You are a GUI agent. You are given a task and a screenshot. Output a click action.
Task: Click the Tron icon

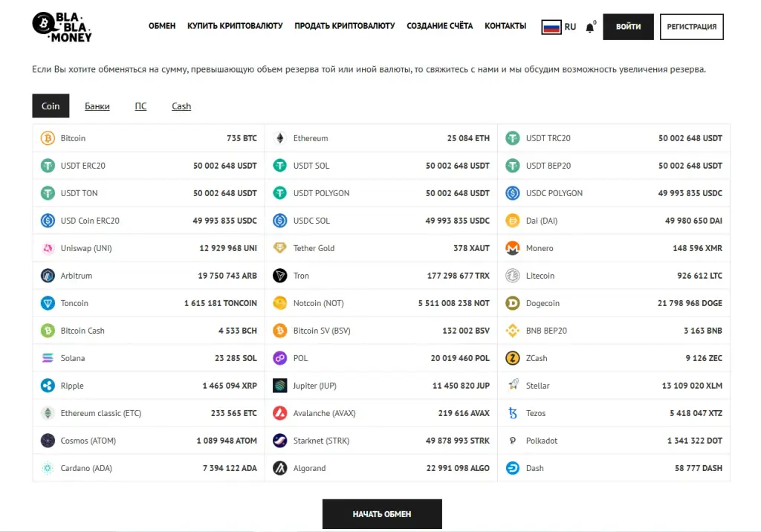coord(280,276)
